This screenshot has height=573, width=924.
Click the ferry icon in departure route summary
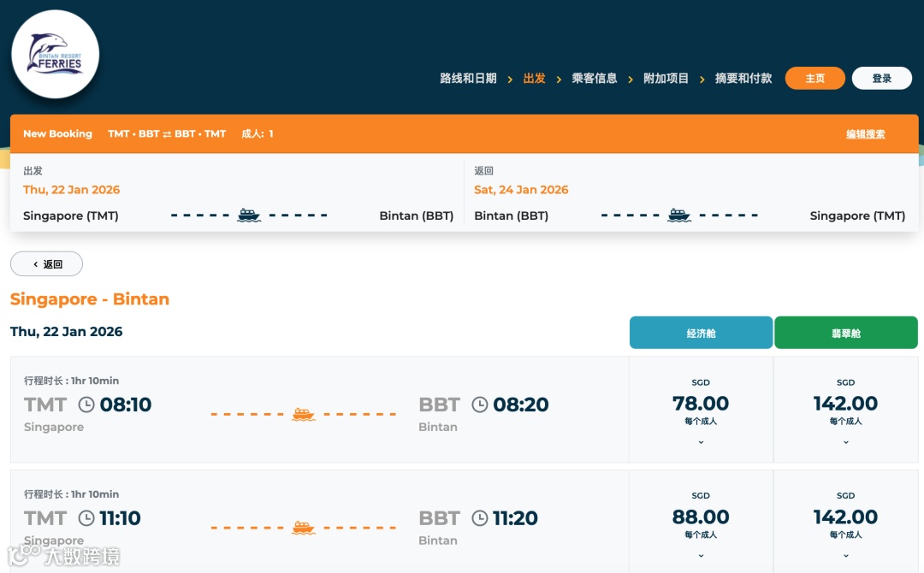(249, 215)
